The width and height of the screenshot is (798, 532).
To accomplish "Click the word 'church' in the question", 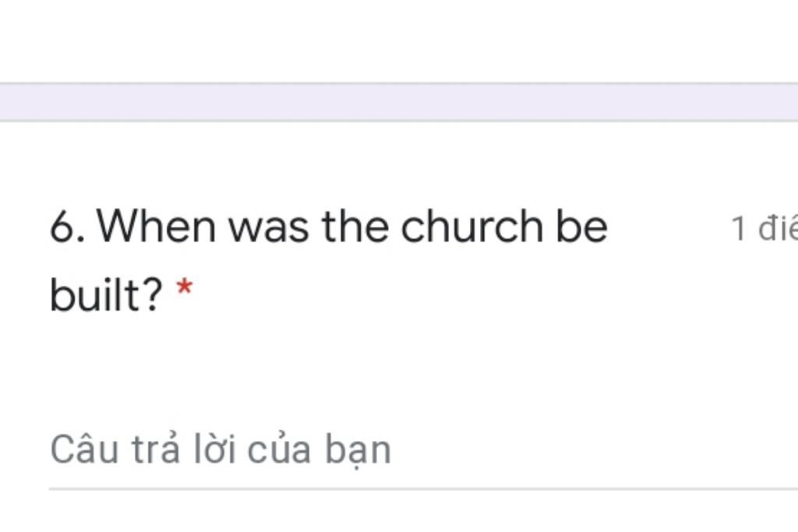I will [x=471, y=227].
